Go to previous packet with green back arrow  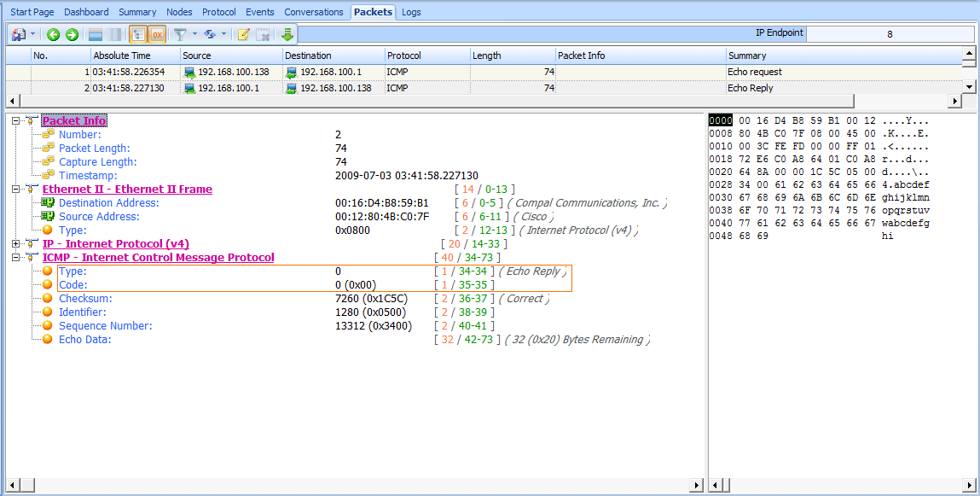click(x=53, y=34)
